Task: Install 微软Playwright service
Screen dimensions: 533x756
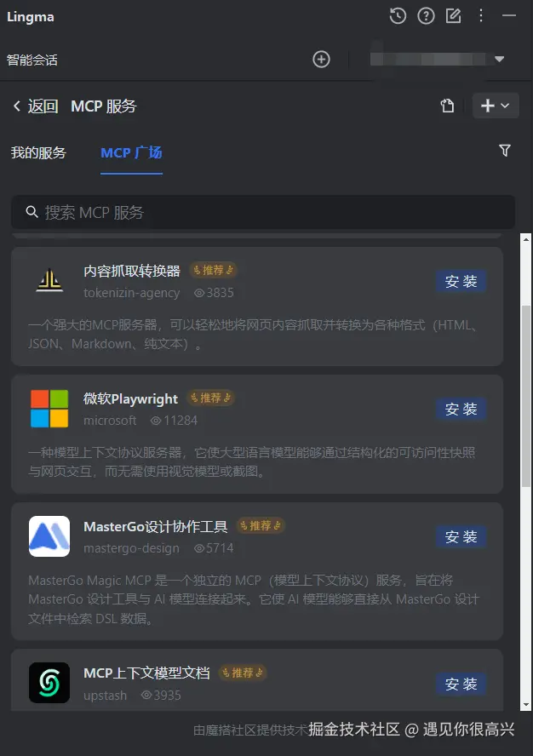Action: (x=461, y=409)
